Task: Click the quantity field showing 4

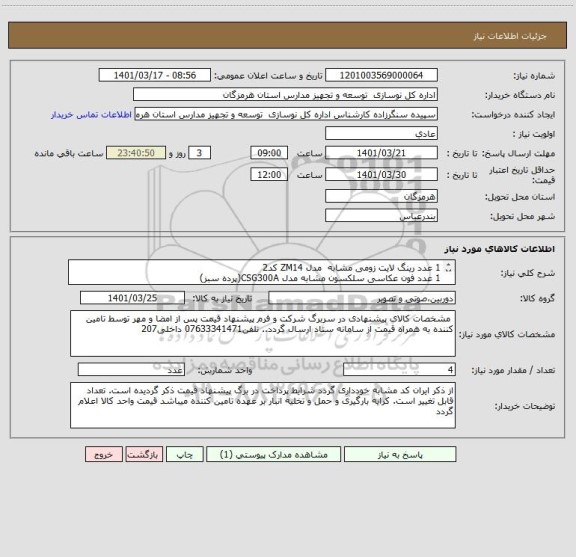Action: click(x=399, y=370)
